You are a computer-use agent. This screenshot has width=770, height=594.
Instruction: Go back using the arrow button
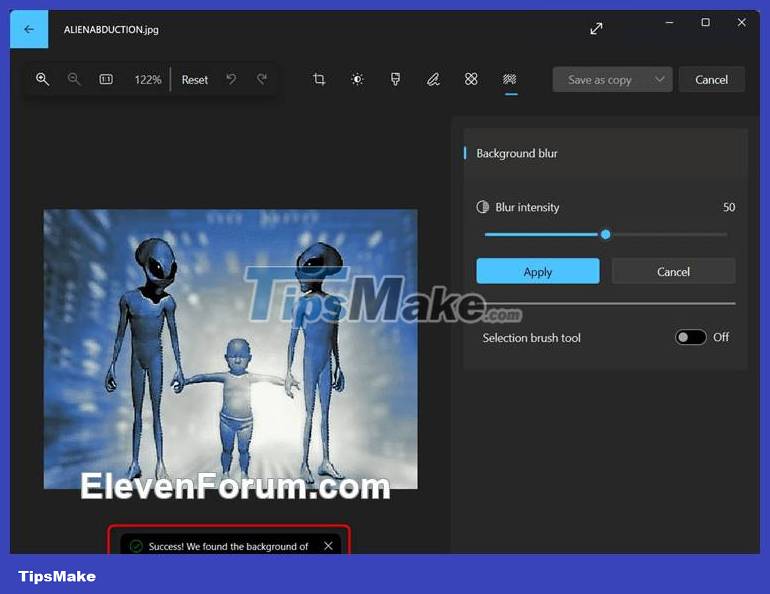[x=29, y=29]
